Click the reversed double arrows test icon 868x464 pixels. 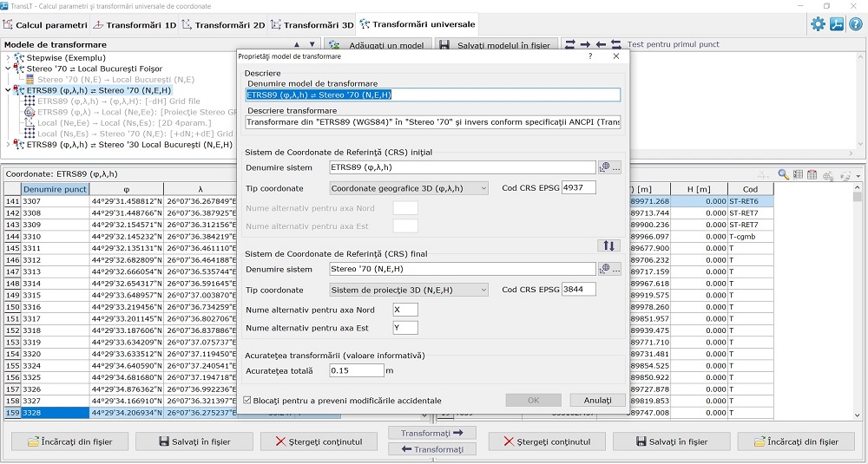616,45
